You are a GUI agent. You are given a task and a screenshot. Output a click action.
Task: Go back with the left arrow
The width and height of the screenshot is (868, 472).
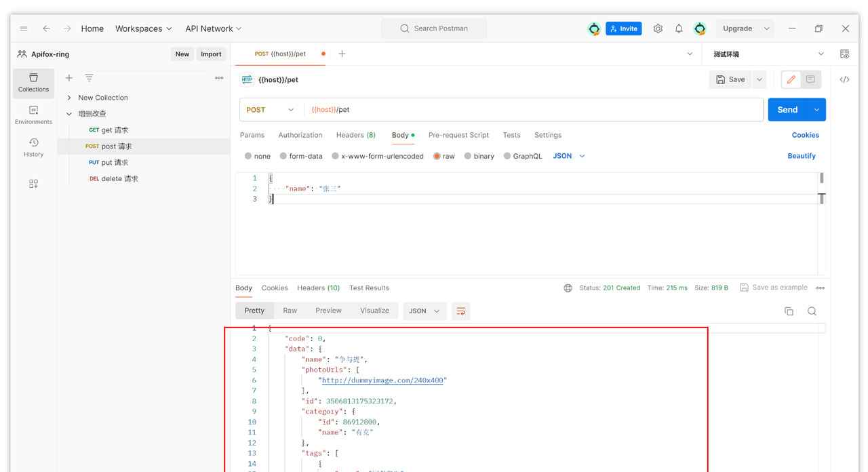click(x=46, y=28)
